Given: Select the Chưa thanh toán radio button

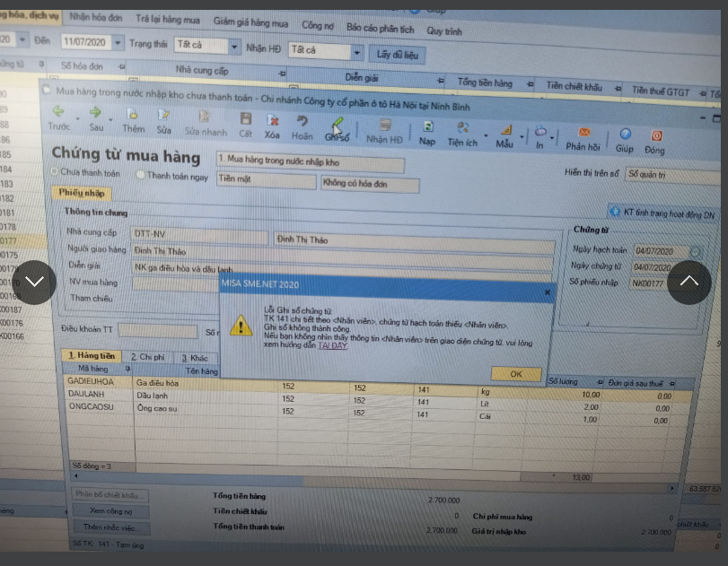Looking at the screenshot, I should click(55, 171).
